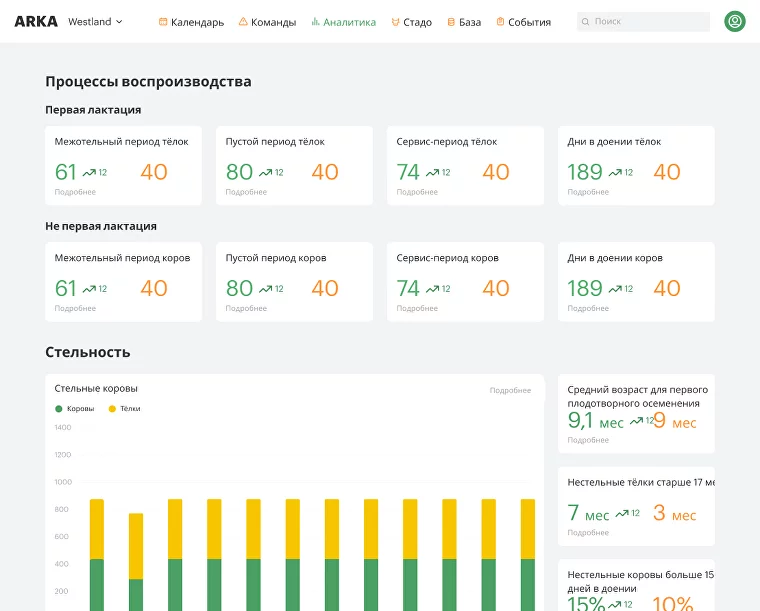Switch to the События menu tab

tap(529, 22)
